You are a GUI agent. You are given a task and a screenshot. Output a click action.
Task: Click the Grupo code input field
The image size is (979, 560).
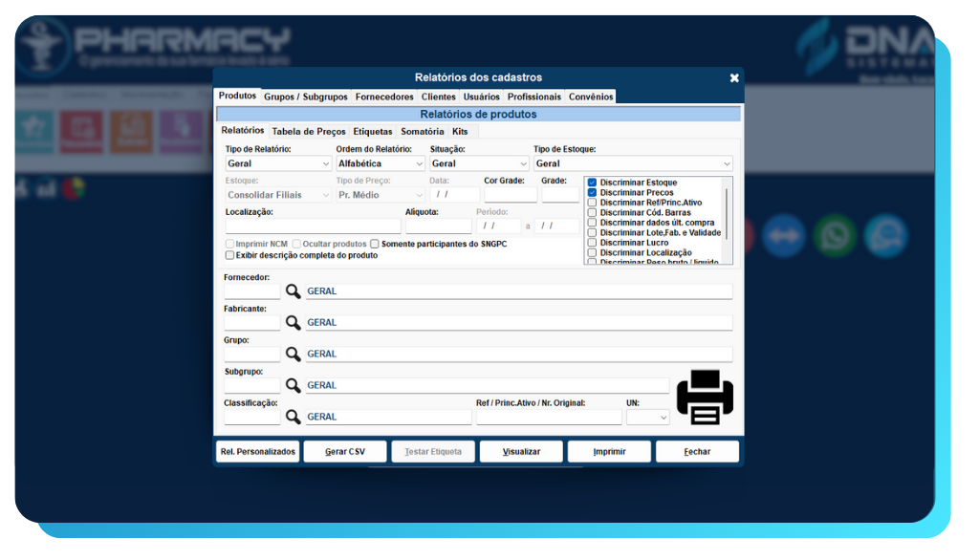pos(251,354)
